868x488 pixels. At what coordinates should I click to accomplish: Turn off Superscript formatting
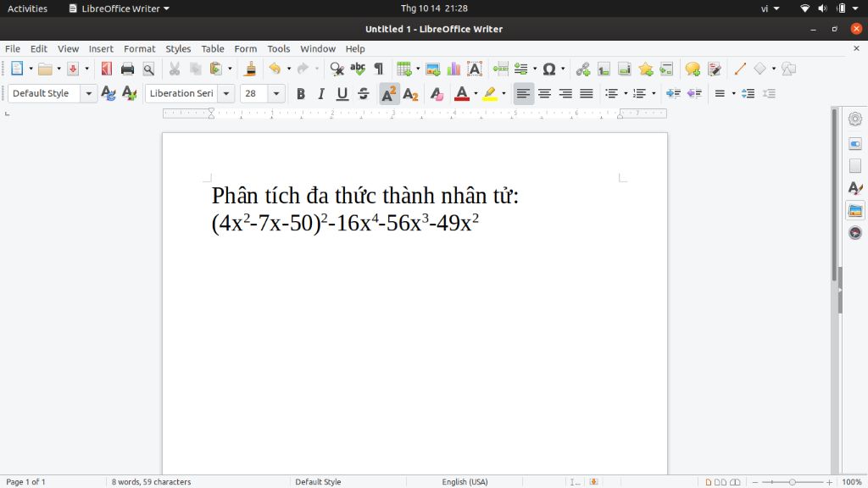[x=389, y=93]
